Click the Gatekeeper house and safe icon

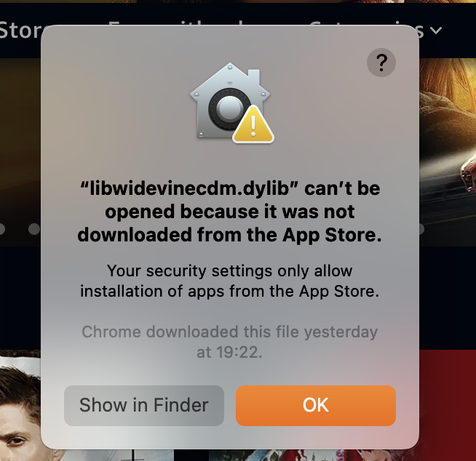click(230, 101)
